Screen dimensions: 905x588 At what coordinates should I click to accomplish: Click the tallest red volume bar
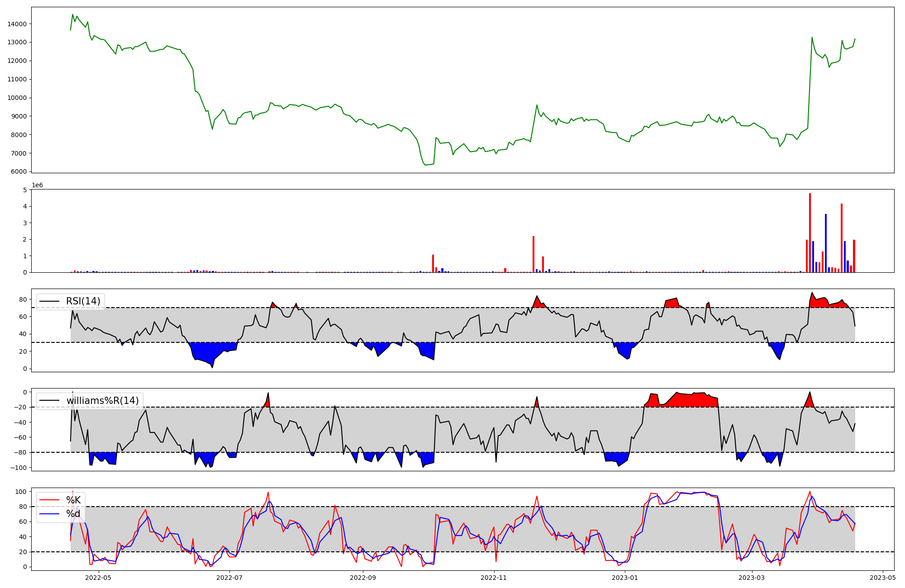tap(810, 233)
